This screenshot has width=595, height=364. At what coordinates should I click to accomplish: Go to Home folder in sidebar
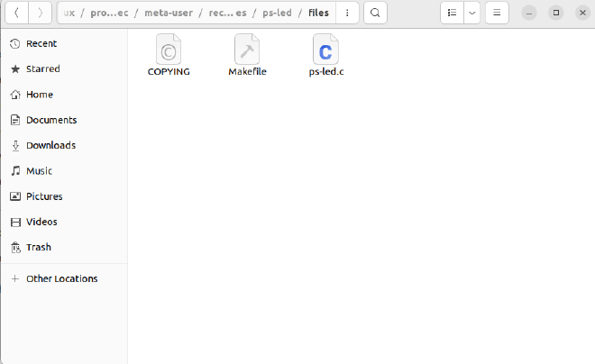click(39, 95)
